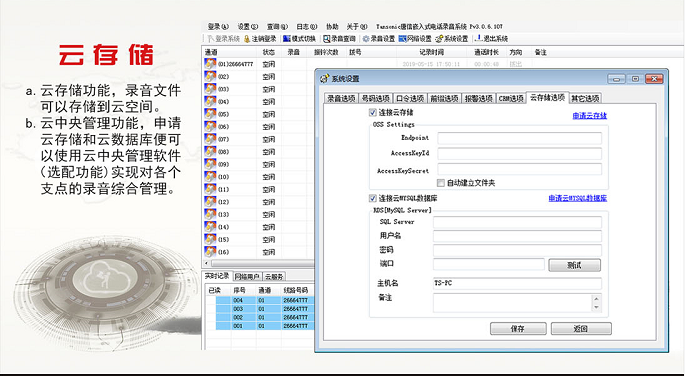Click the 模式切换 toolbar icon

pos(287,39)
